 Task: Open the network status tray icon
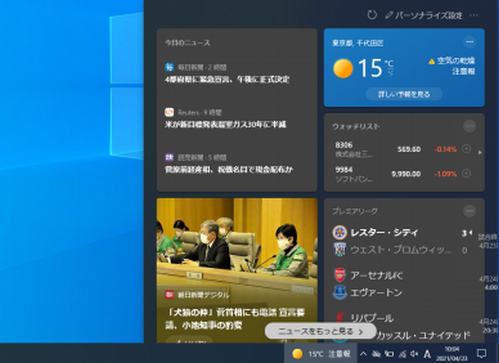click(402, 354)
